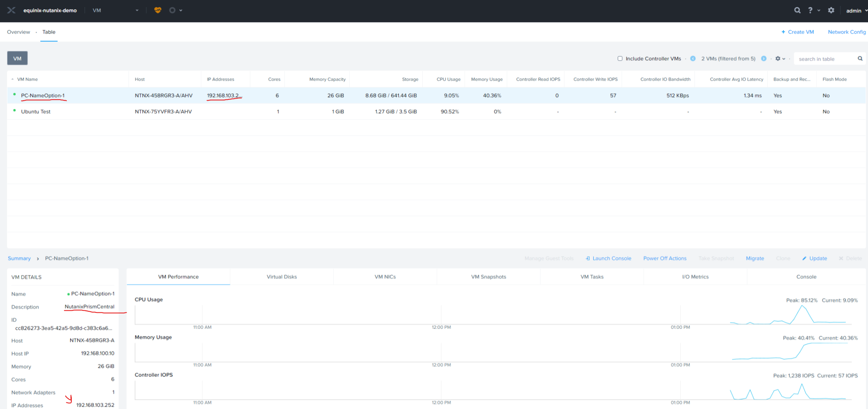
Task: Sort by CPU Usage column header
Action: (448, 79)
